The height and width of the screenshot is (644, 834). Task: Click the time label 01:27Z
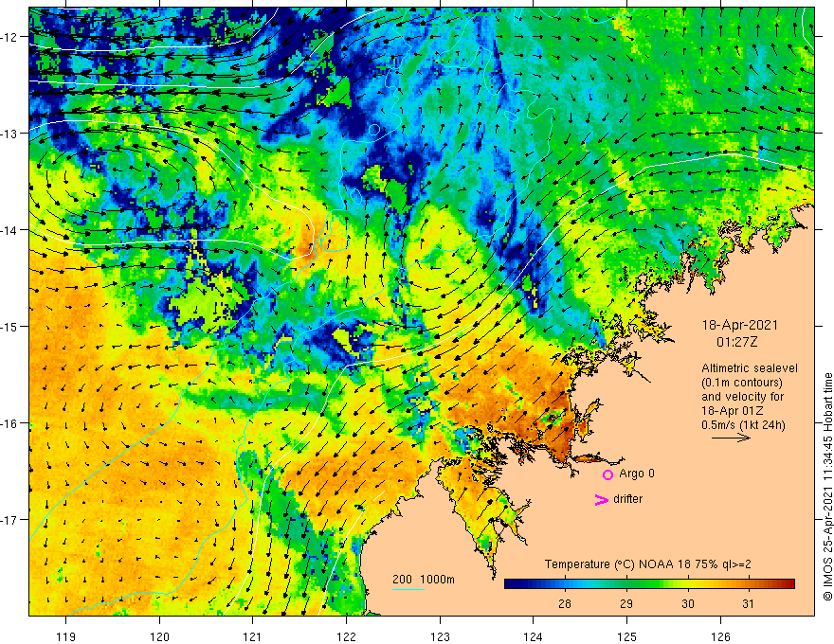(x=736, y=342)
